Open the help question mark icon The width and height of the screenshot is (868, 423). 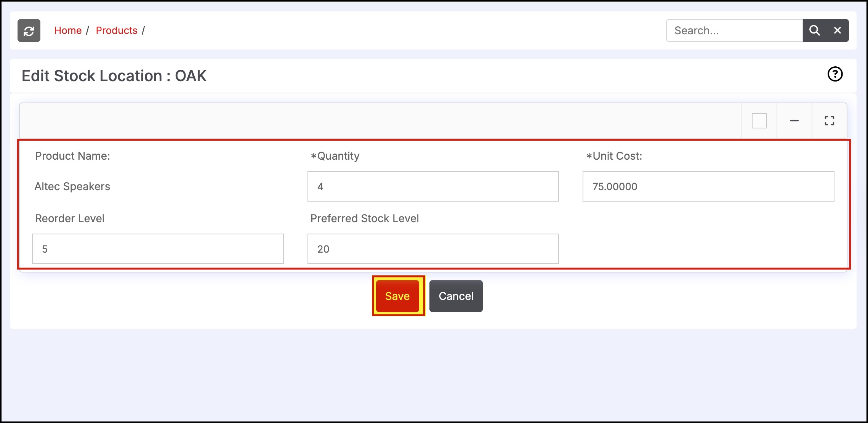click(x=835, y=74)
